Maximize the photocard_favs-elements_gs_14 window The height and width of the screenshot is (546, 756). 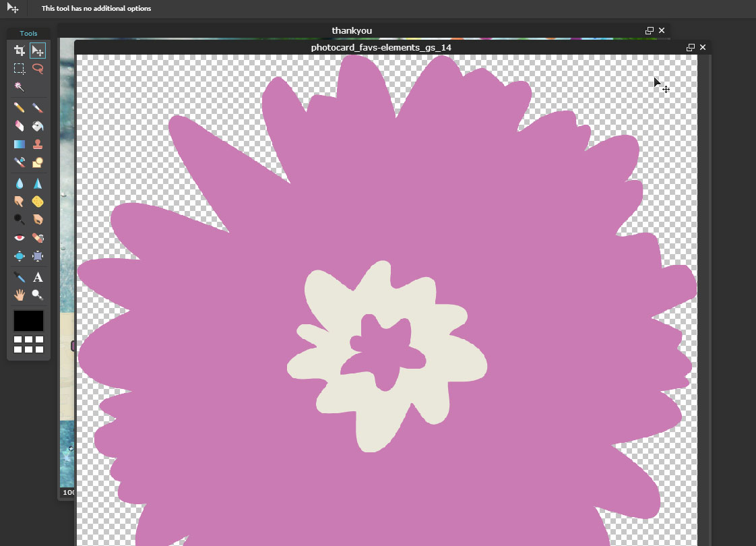(x=690, y=48)
